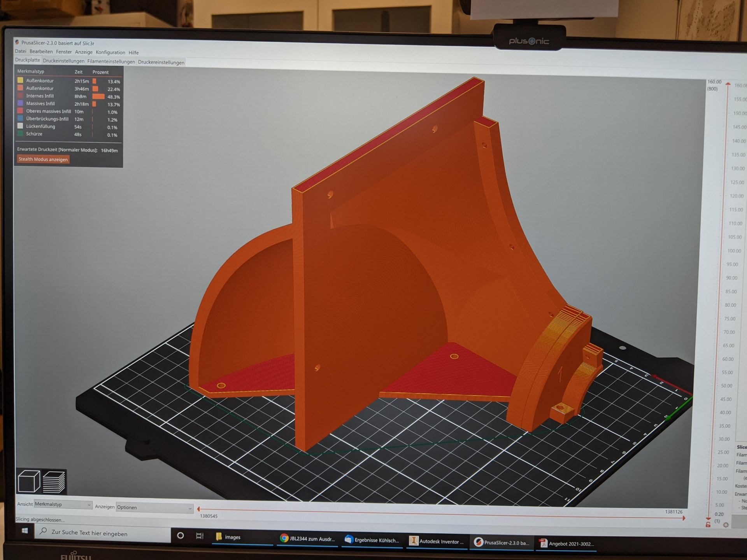The width and height of the screenshot is (747, 560).
Task: Click the Prozent column header
Action: coord(100,72)
